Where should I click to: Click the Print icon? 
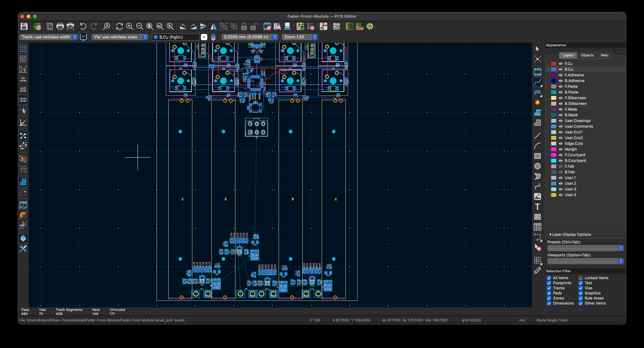(60, 27)
